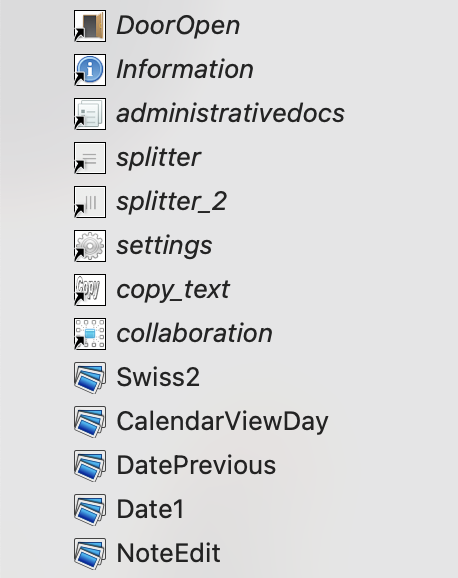Viewport: 458px width, 578px height.
Task: Pick the settings item name
Action: pyautogui.click(x=164, y=247)
